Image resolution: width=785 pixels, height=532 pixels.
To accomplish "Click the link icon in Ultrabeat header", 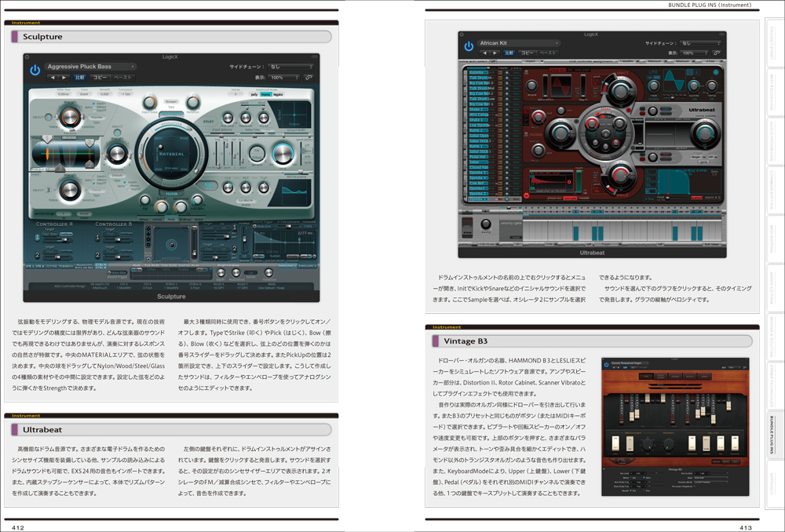I will tap(717, 53).
